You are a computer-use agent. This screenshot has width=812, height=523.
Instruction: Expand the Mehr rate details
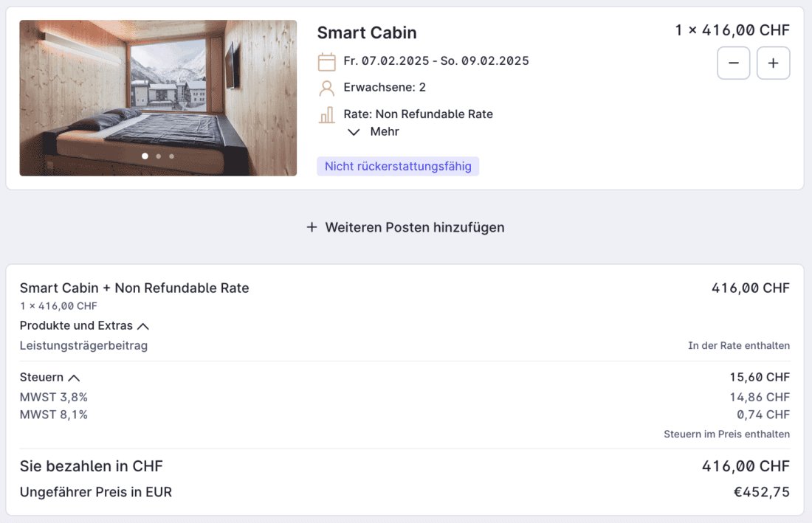coord(374,132)
